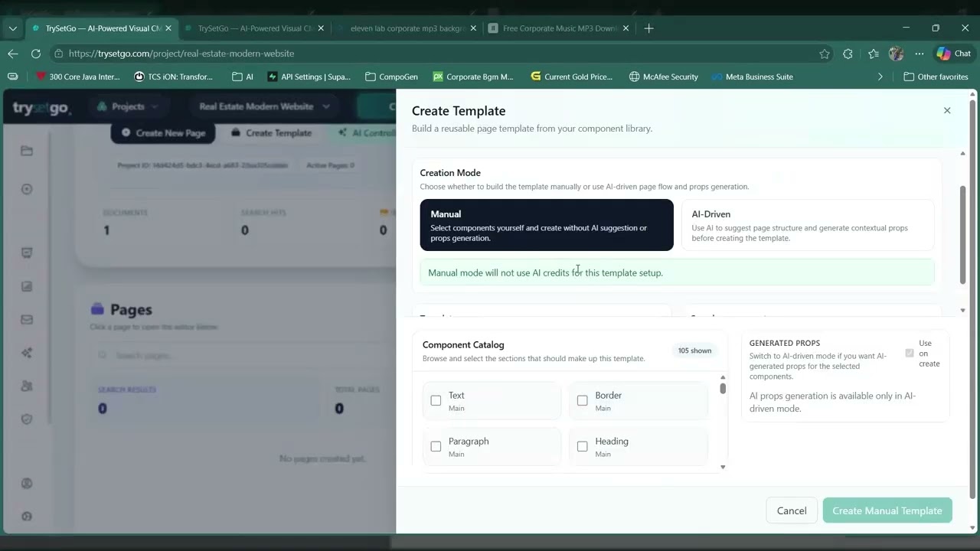980x551 pixels.
Task: Click Create Manual Template button
Action: click(887, 510)
